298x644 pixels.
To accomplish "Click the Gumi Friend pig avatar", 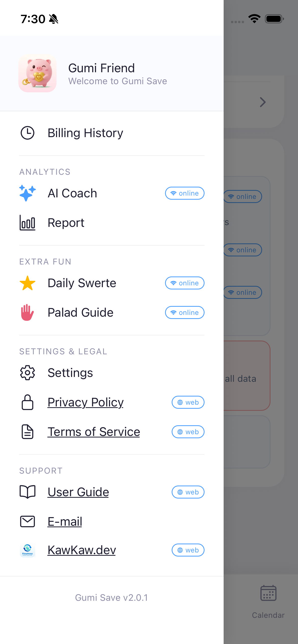I will pyautogui.click(x=37, y=73).
